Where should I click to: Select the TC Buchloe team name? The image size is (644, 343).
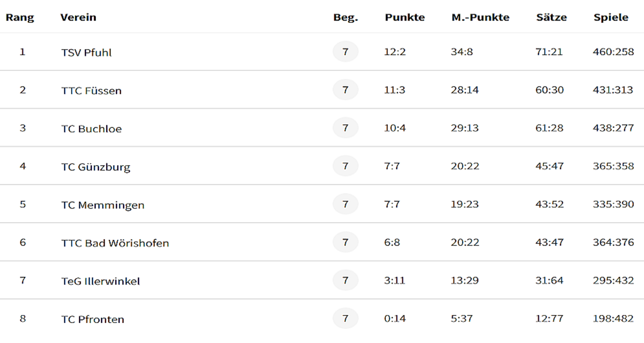tap(92, 129)
